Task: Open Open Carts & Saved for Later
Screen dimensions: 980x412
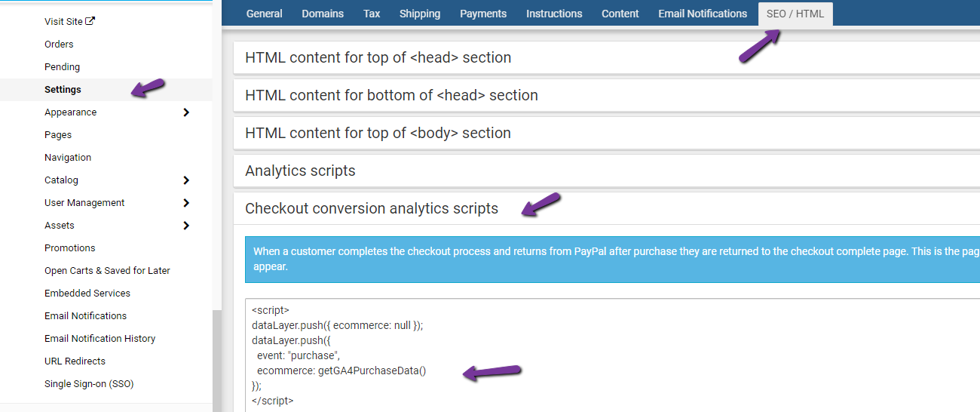Action: [x=107, y=271]
